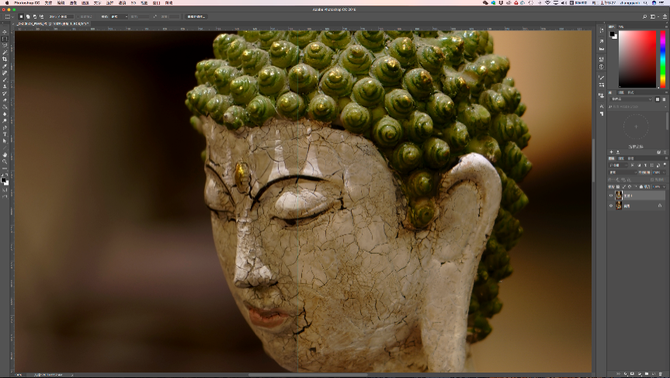
Task: Click the Select and Mask button
Action: [x=197, y=17]
